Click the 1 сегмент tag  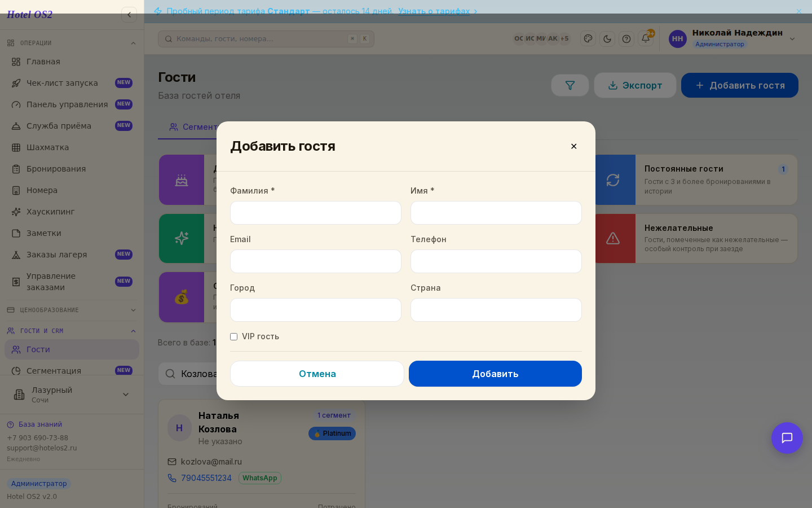click(334, 415)
